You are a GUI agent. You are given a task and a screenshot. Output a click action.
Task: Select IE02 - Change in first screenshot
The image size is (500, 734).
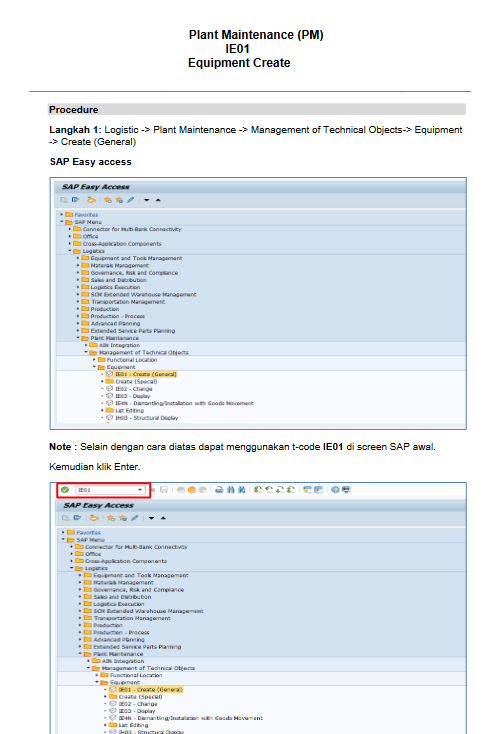133,389
